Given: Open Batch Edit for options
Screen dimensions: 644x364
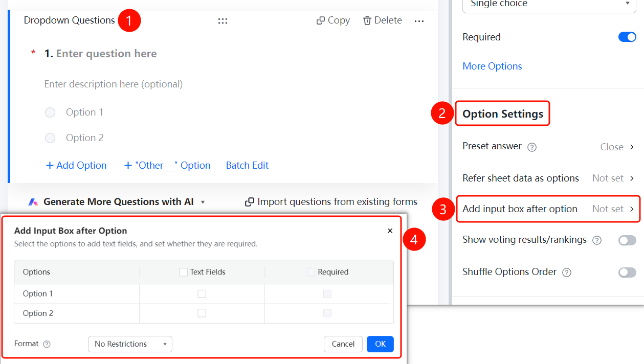Looking at the screenshot, I should [x=247, y=166].
